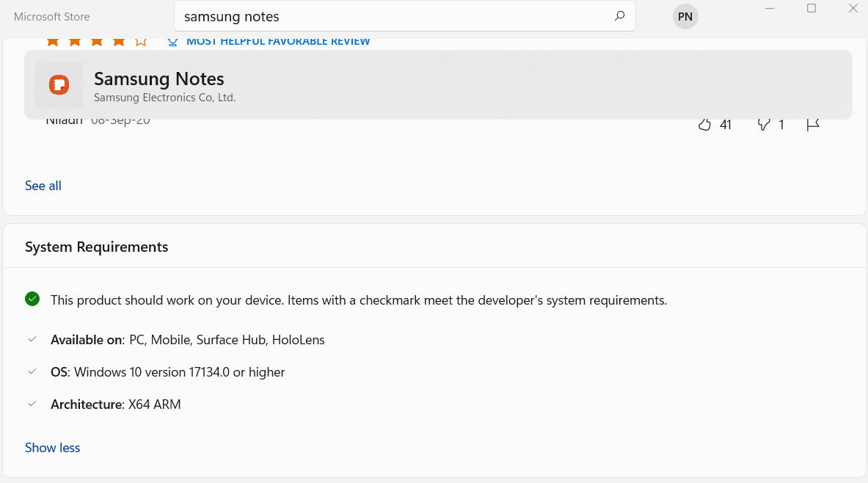Open the PN account profile
The width and height of the screenshot is (868, 483).
point(685,17)
